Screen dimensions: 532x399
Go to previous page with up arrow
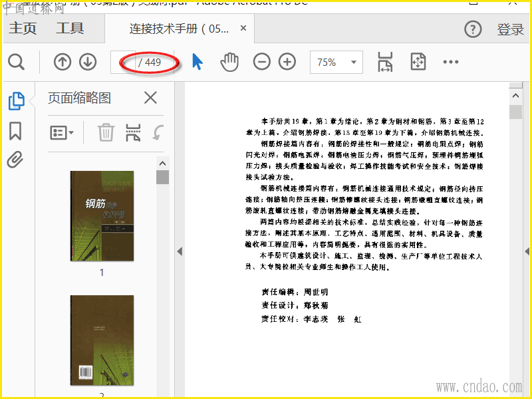tap(63, 62)
